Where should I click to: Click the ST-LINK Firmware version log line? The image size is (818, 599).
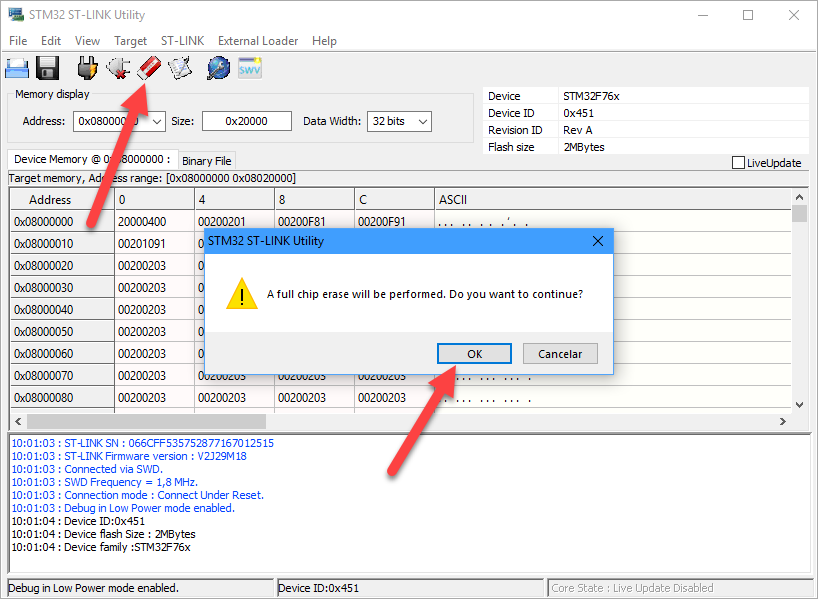tap(129, 456)
